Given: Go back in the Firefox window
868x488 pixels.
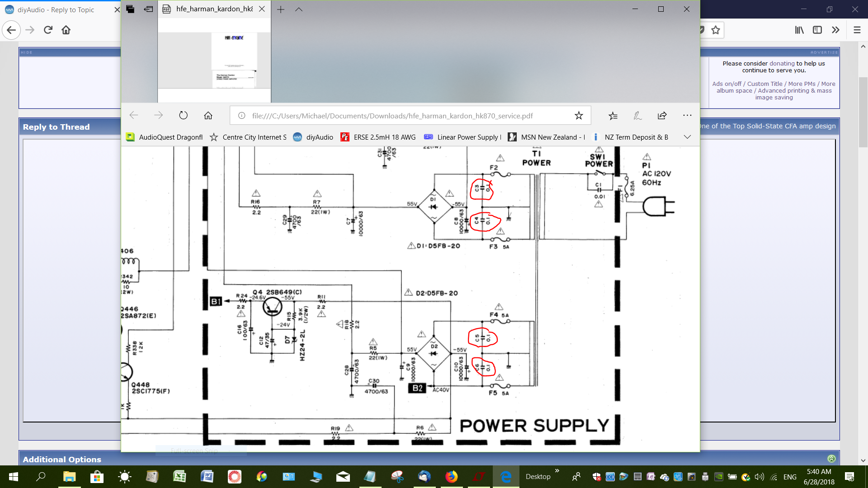Looking at the screenshot, I should click(11, 30).
